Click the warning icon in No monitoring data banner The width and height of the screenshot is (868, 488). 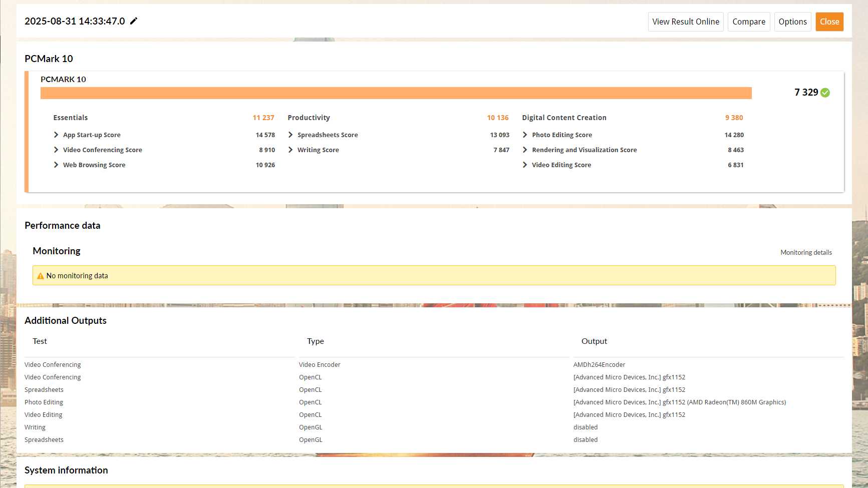(x=41, y=276)
